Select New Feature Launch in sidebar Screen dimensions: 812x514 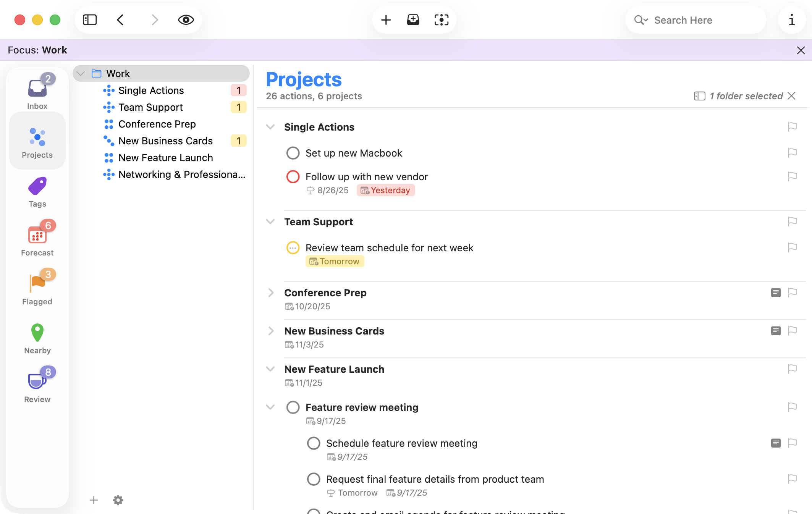[161, 158]
